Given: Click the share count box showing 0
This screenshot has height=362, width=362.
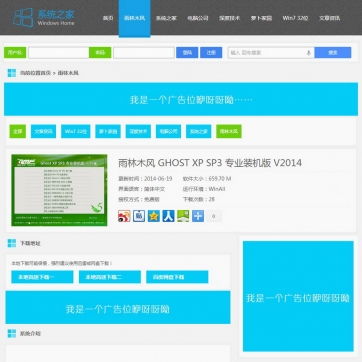Looking at the screenshot, I should [x=214, y=216].
